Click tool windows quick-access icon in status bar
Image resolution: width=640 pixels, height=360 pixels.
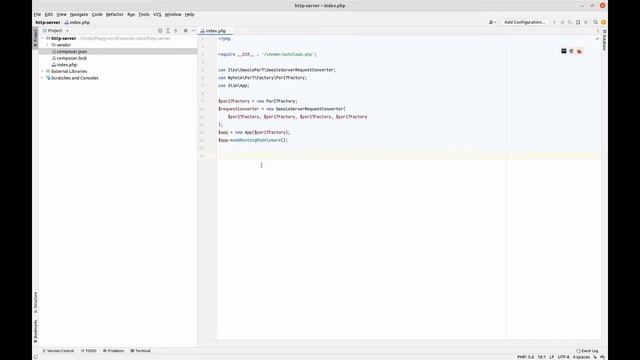pos(36,357)
